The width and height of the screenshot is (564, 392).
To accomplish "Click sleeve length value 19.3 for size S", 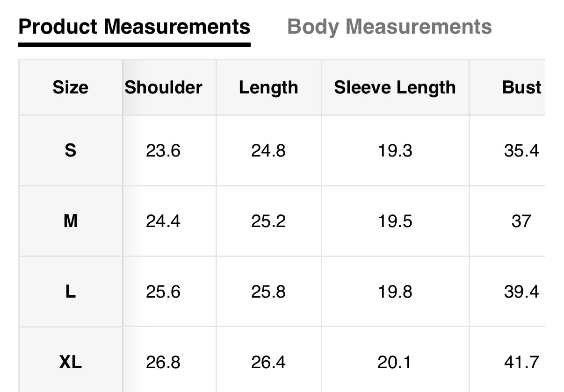I will pos(395,150).
